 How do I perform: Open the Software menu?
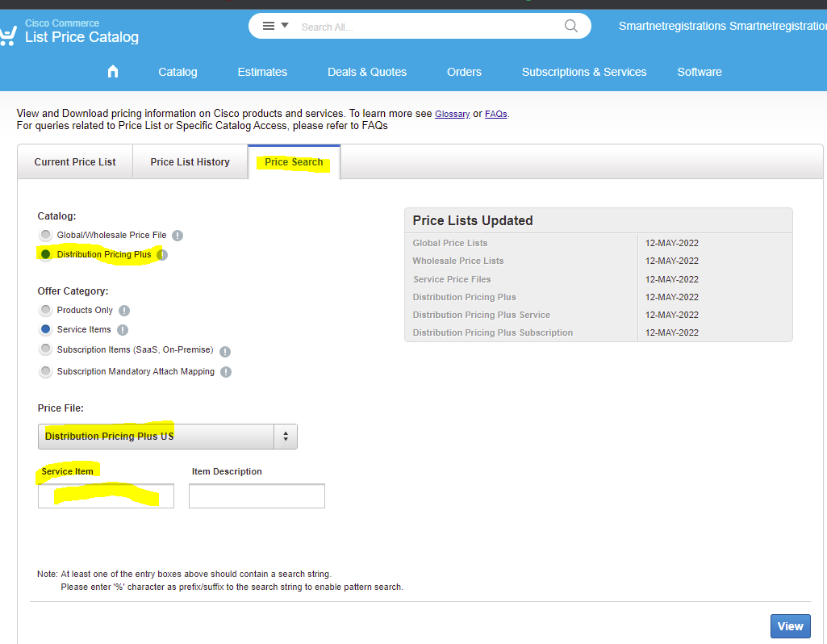click(700, 72)
